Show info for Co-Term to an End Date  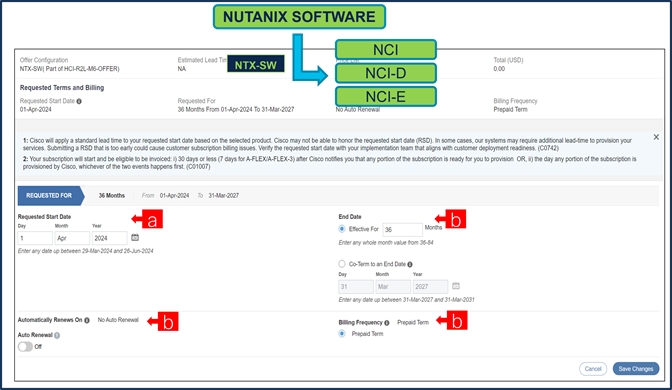(410, 264)
